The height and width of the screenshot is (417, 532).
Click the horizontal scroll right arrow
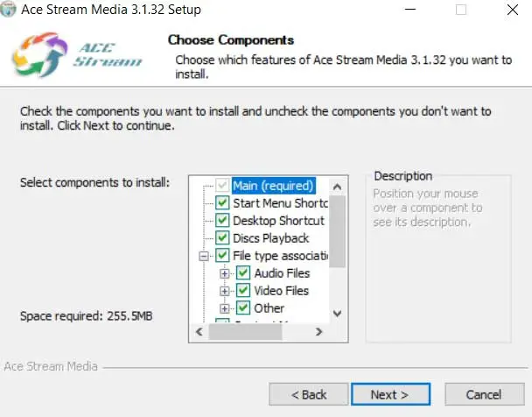319,333
